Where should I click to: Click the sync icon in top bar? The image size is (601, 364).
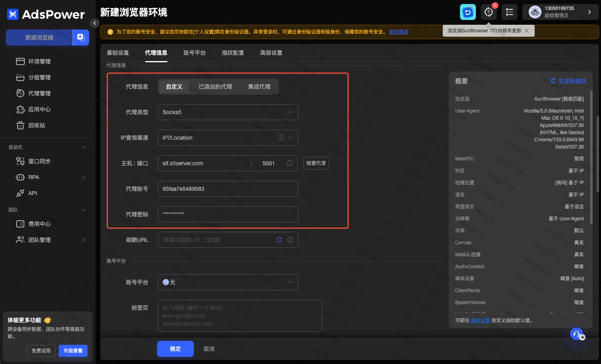coord(468,12)
